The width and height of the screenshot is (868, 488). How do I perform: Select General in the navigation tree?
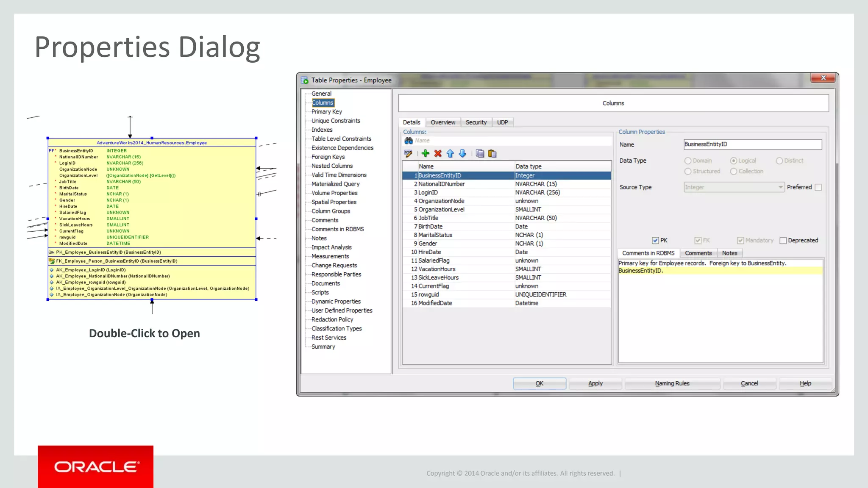321,94
